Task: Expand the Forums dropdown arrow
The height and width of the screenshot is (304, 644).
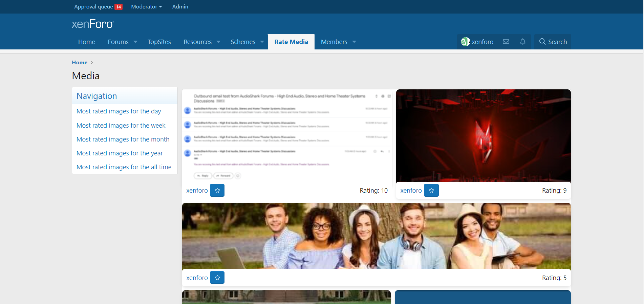Action: (135, 42)
